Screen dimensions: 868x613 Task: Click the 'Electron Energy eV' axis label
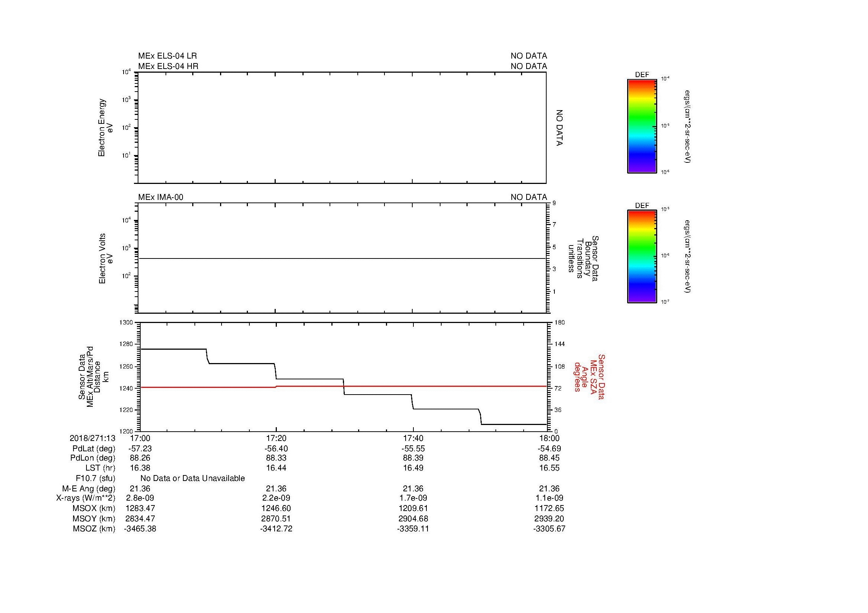[105, 128]
